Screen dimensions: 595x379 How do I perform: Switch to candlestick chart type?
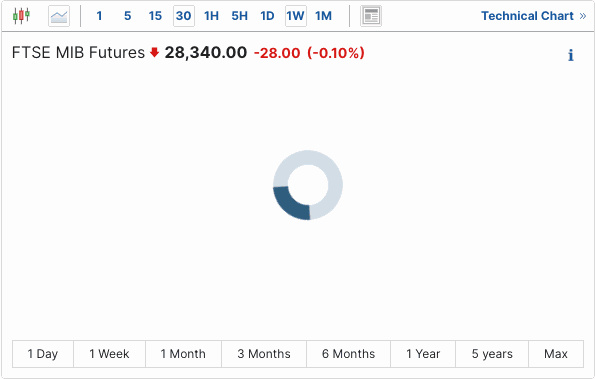point(21,16)
